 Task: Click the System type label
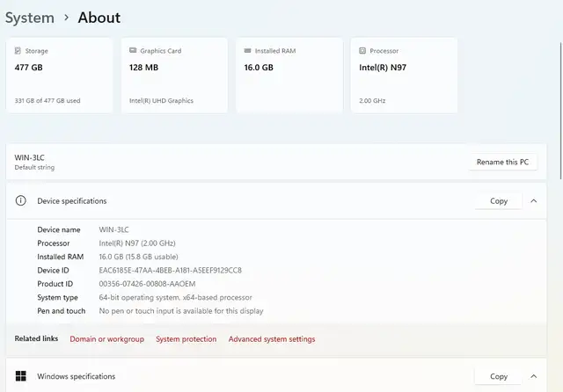point(57,297)
